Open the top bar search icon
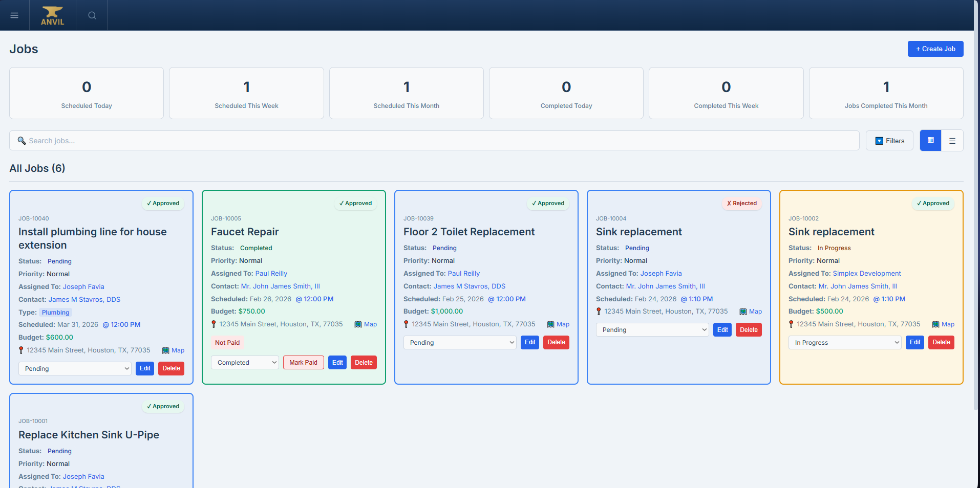Viewport: 980px width, 488px height. [91, 15]
